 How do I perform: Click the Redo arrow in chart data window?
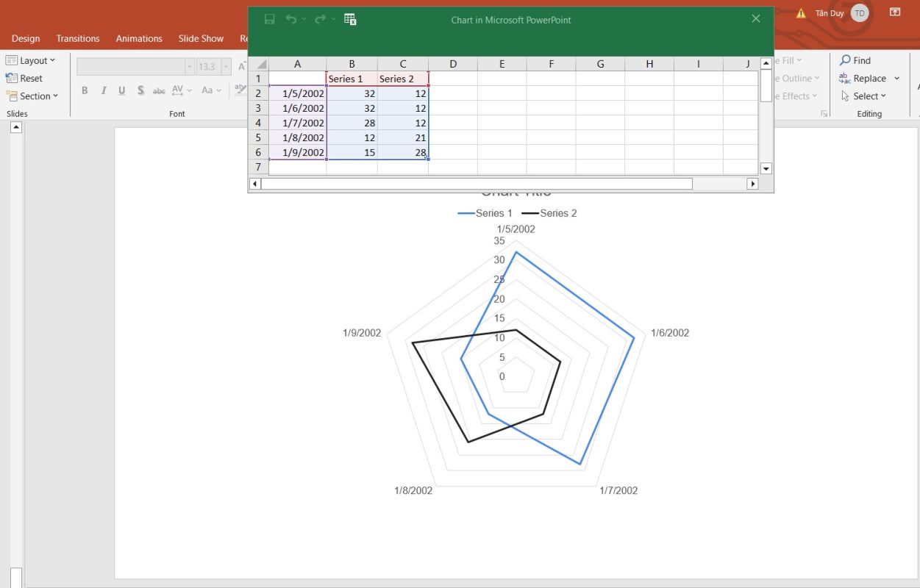[320, 20]
